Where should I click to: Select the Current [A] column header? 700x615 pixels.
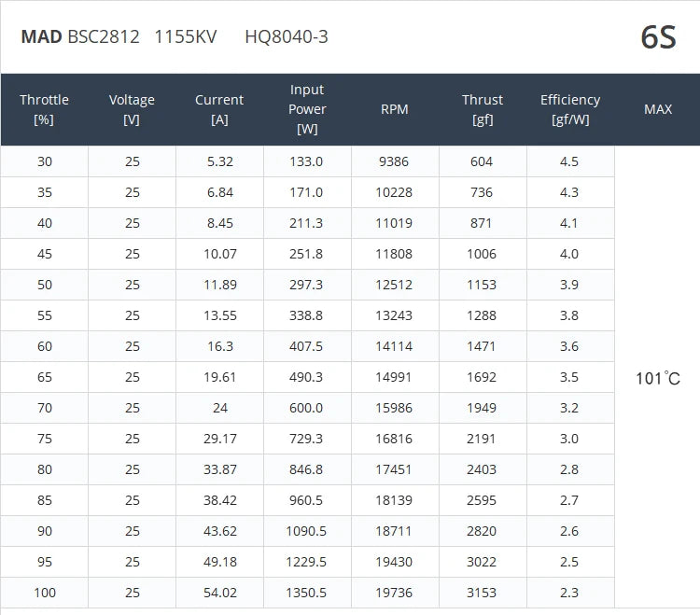pyautogui.click(x=219, y=109)
